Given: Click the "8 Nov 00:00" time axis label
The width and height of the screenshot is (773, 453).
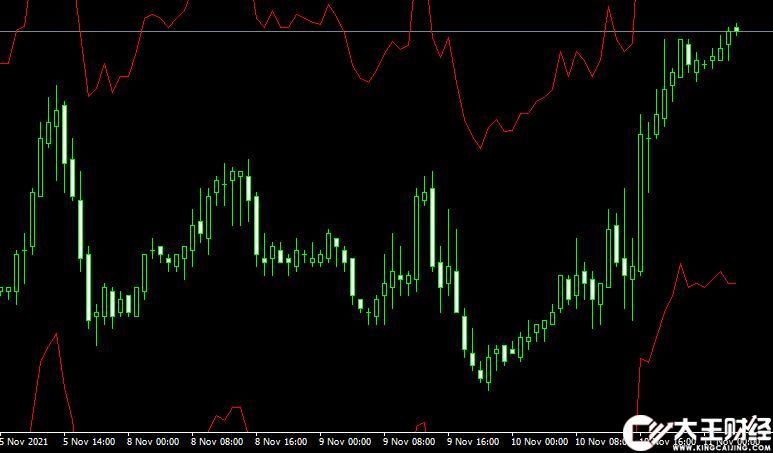Looking at the screenshot, I should (154, 441).
